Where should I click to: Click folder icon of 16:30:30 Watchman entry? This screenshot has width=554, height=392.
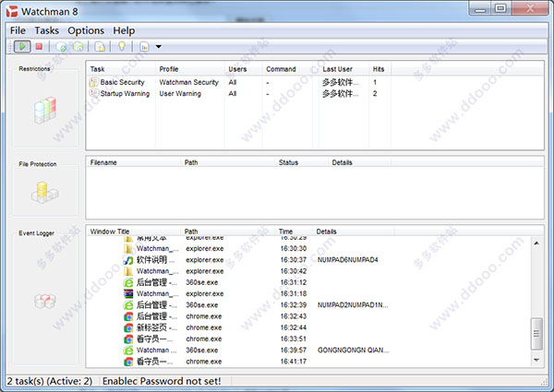click(x=128, y=249)
